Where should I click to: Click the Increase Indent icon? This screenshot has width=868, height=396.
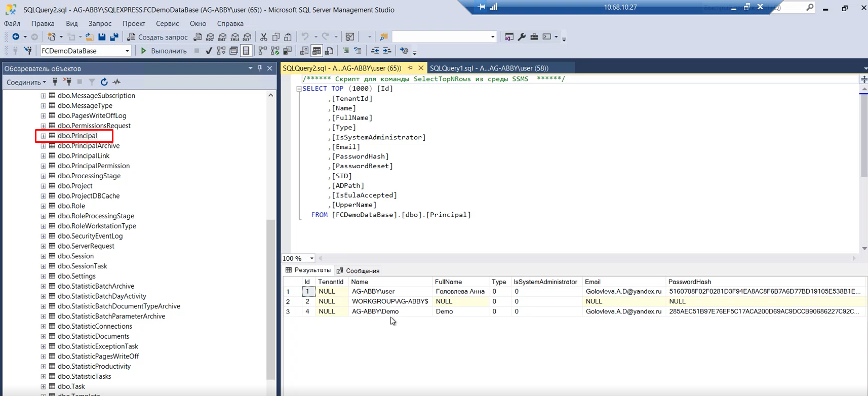[387, 51]
